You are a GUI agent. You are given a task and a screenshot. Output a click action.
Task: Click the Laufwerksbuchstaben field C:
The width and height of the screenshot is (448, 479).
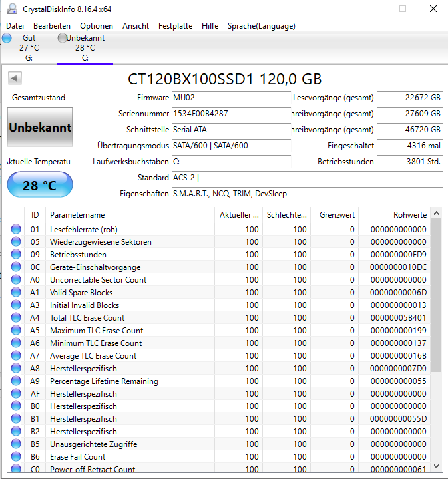point(232,162)
